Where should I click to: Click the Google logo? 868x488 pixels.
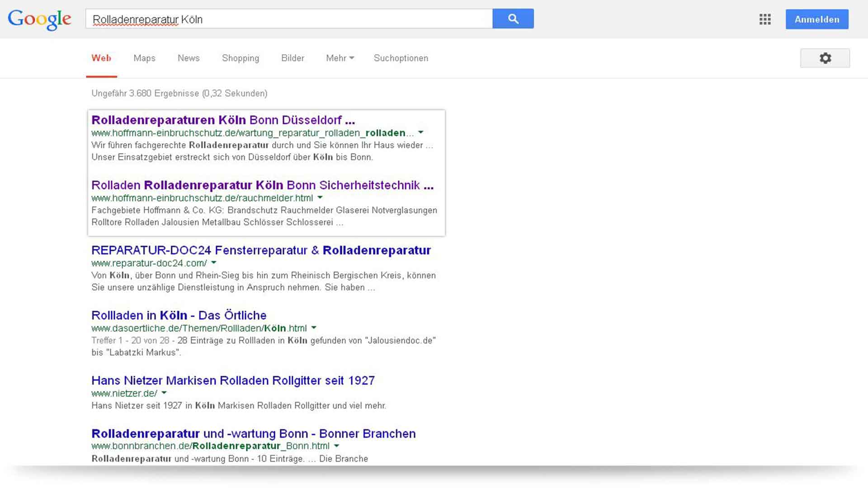39,19
